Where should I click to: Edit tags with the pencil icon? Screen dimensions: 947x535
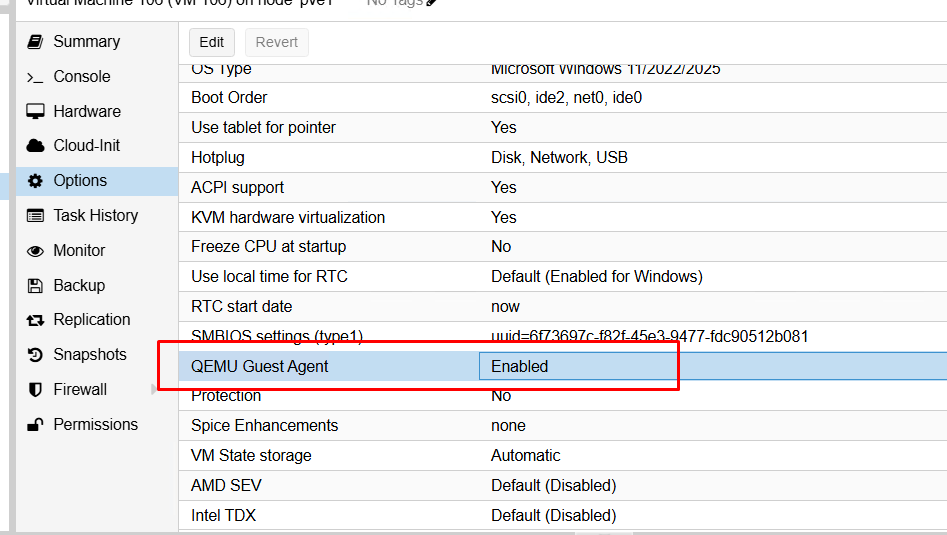(x=431, y=2)
